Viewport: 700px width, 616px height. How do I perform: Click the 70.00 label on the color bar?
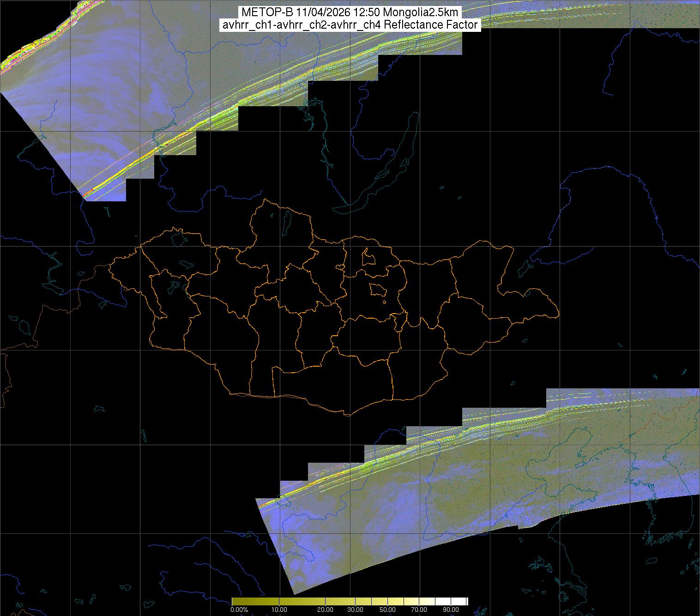click(420, 610)
